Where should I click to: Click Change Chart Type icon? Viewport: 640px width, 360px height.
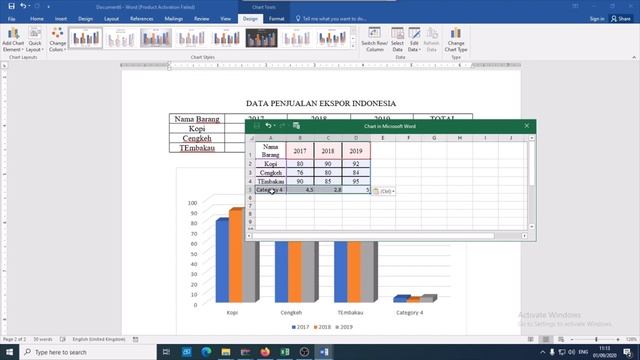(x=456, y=40)
